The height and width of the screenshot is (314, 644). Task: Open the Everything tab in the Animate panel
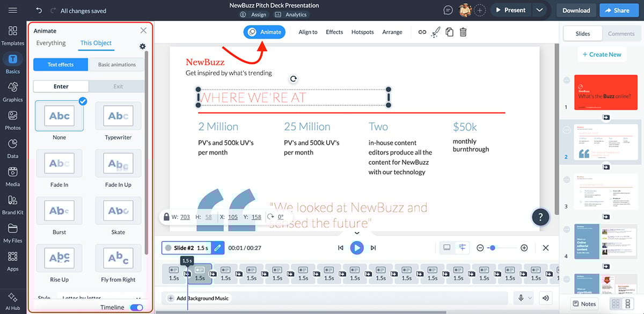[x=50, y=42]
